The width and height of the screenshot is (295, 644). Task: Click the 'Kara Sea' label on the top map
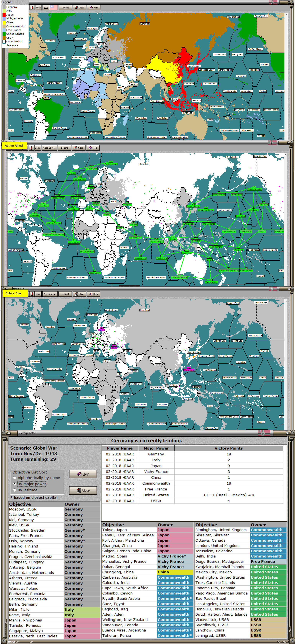pos(144,24)
